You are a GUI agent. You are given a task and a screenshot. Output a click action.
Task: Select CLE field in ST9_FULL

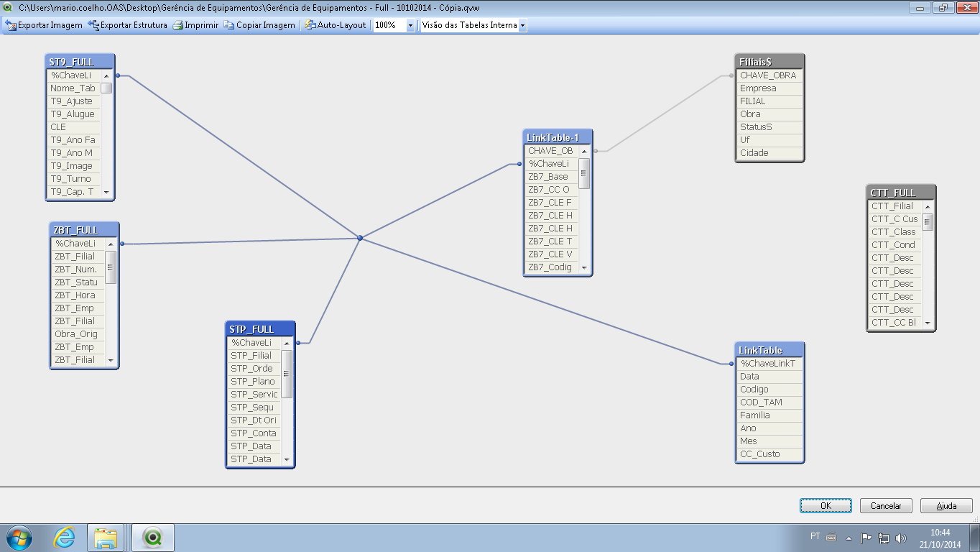click(x=73, y=127)
